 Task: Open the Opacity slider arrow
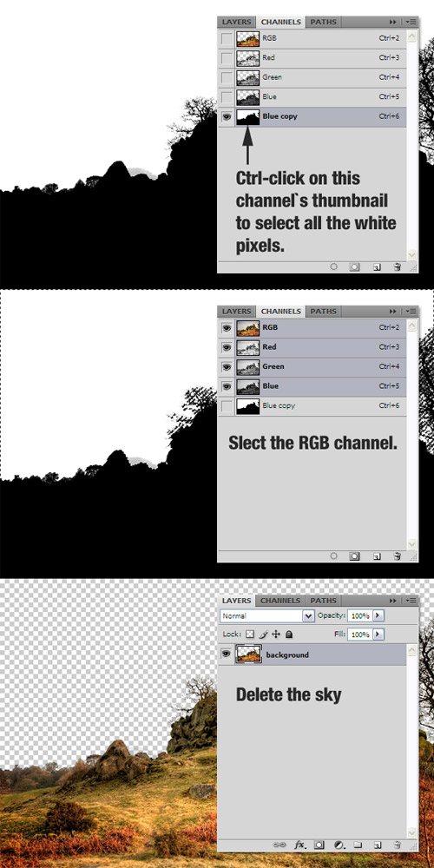click(378, 615)
